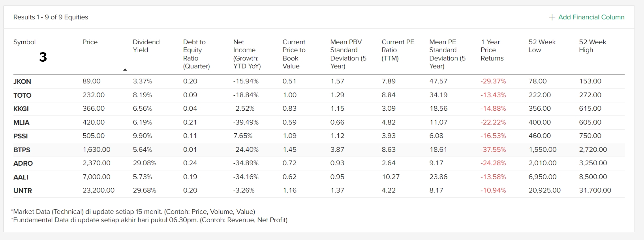Click the Current PE Ratio (TTM) header
644x240 pixels.
tap(398, 50)
